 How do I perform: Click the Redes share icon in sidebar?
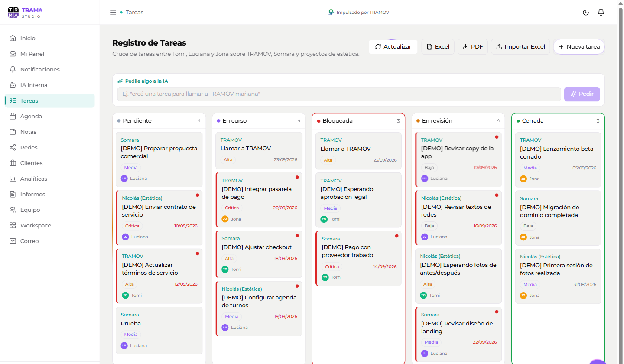pos(13,147)
